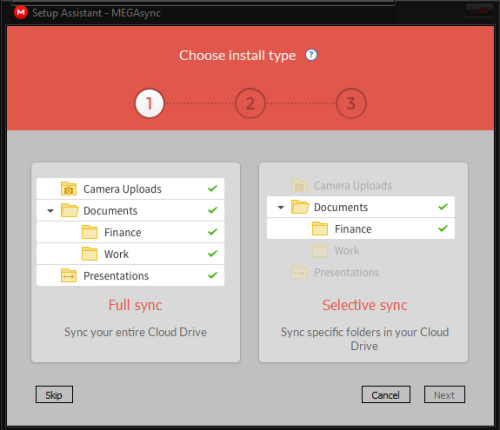
Task: Close the Setup Assistant window
Action: point(479,11)
